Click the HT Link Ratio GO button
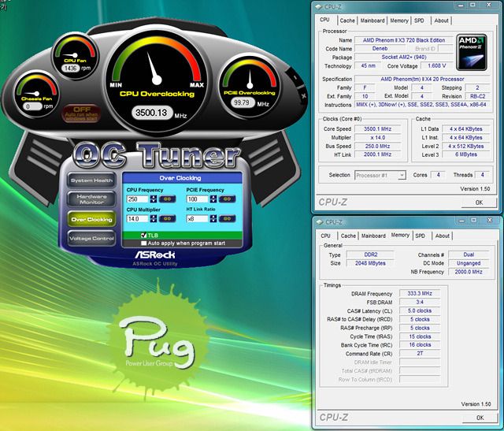 [228, 219]
